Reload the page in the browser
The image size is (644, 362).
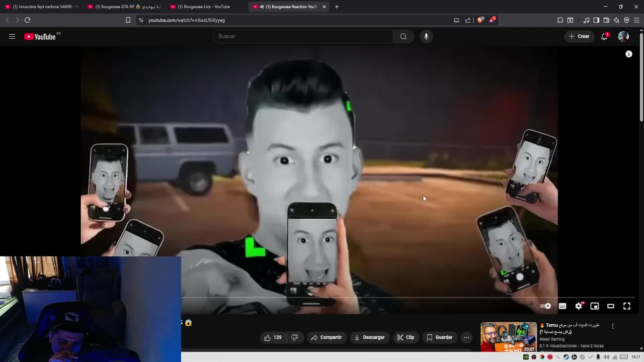pos(27,20)
